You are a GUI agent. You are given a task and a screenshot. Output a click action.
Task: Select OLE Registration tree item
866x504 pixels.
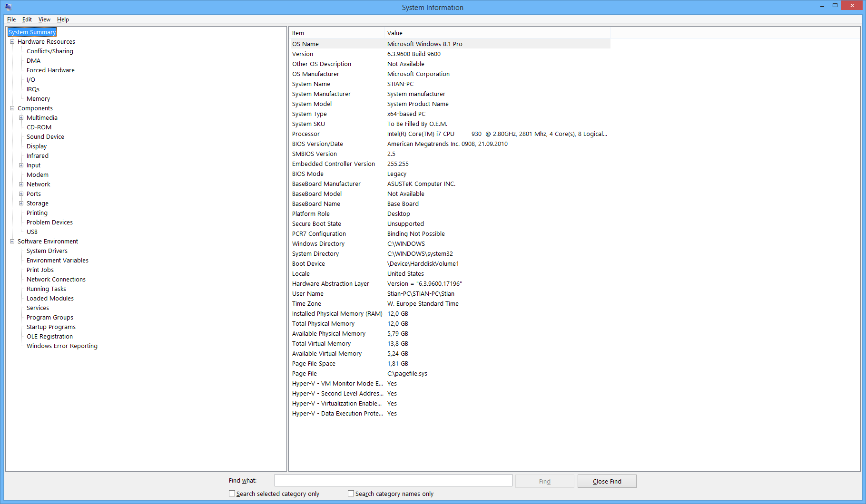tap(49, 337)
